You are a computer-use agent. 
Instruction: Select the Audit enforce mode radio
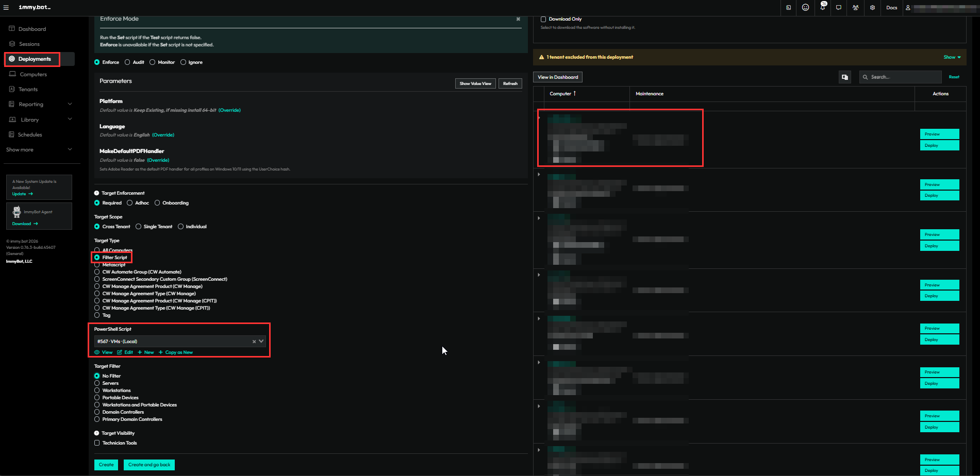pos(127,62)
